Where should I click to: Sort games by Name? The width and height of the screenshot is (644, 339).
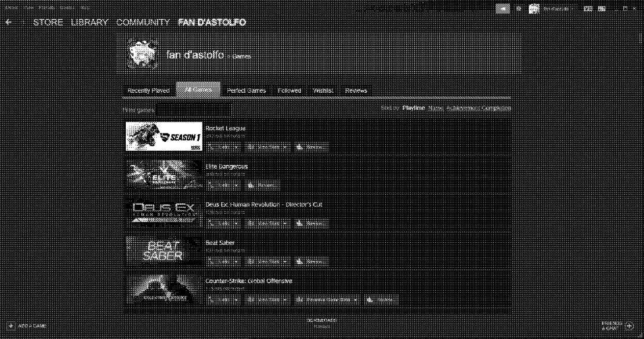[x=435, y=108]
